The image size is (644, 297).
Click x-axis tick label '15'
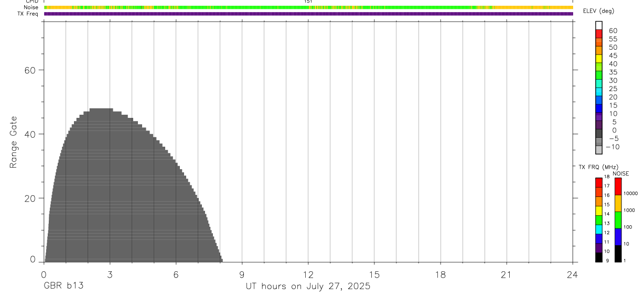(374, 274)
